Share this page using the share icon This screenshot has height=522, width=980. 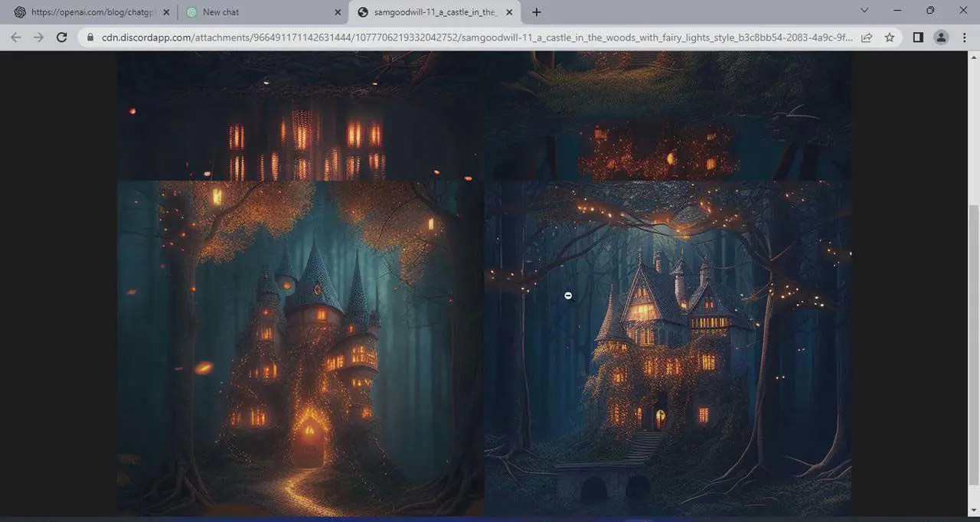(867, 38)
